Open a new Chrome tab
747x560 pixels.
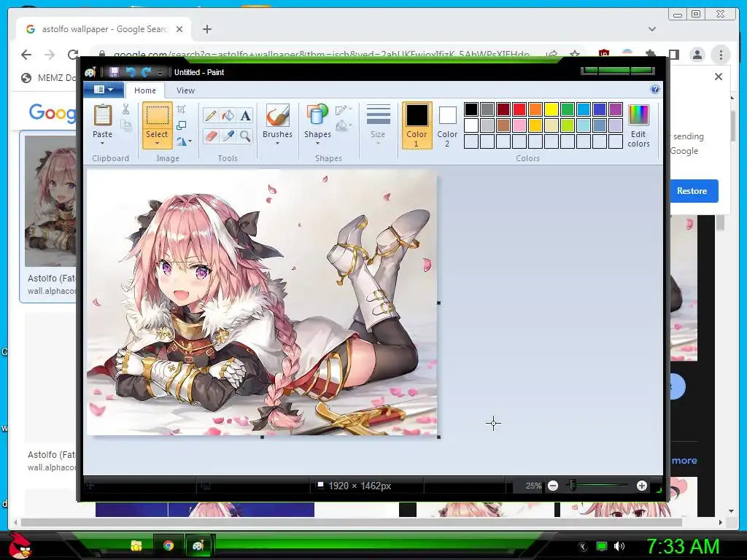pos(206,29)
